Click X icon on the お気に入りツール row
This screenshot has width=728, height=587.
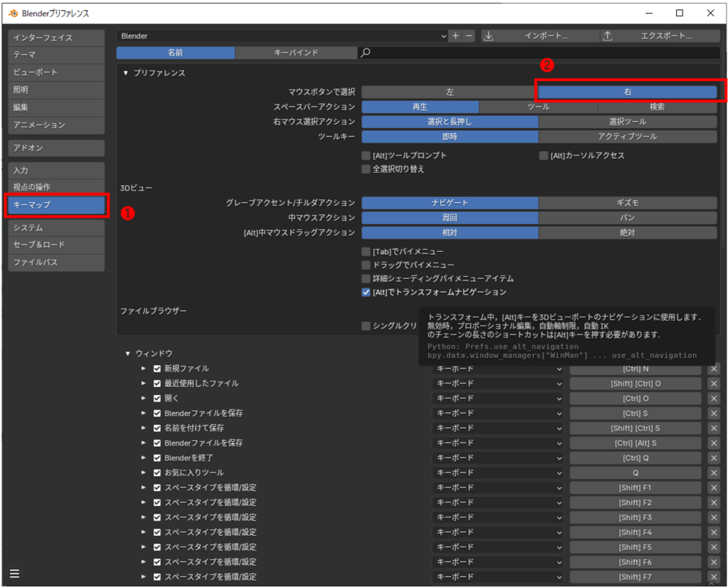point(714,473)
